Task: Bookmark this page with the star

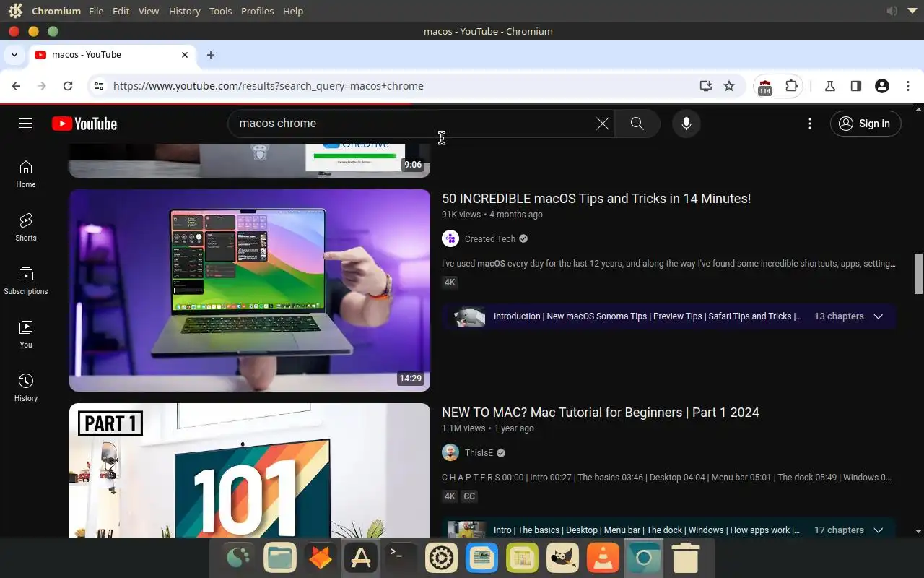Action: coord(729,86)
